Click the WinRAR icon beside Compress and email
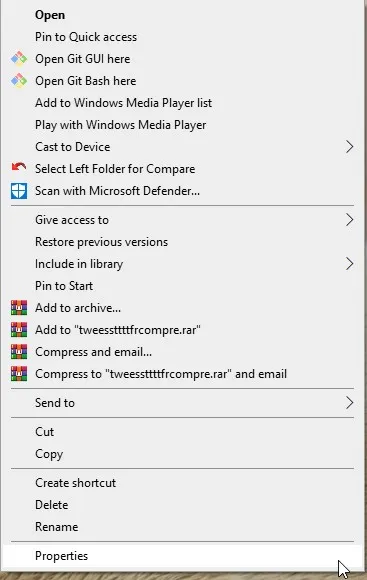This screenshot has height=580, width=367. (19, 352)
